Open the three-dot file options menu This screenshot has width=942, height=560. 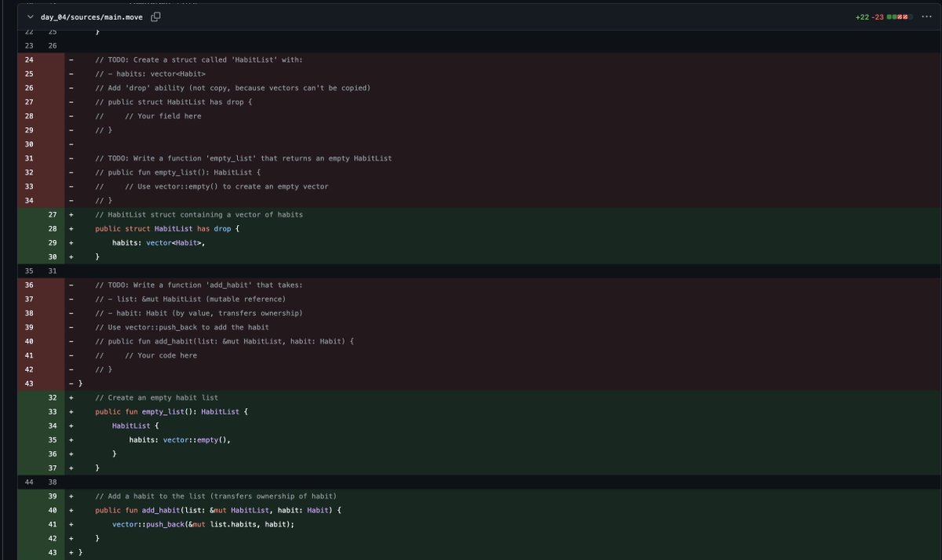click(x=926, y=16)
